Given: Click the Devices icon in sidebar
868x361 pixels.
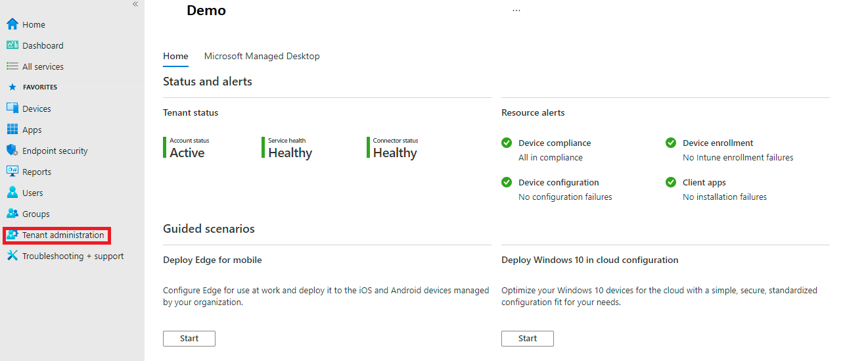Looking at the screenshot, I should point(12,108).
